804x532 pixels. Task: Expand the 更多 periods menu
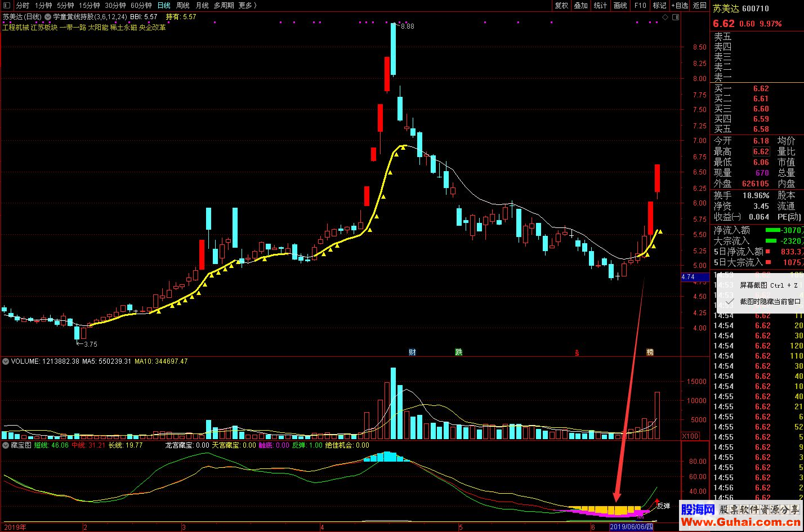pos(247,5)
